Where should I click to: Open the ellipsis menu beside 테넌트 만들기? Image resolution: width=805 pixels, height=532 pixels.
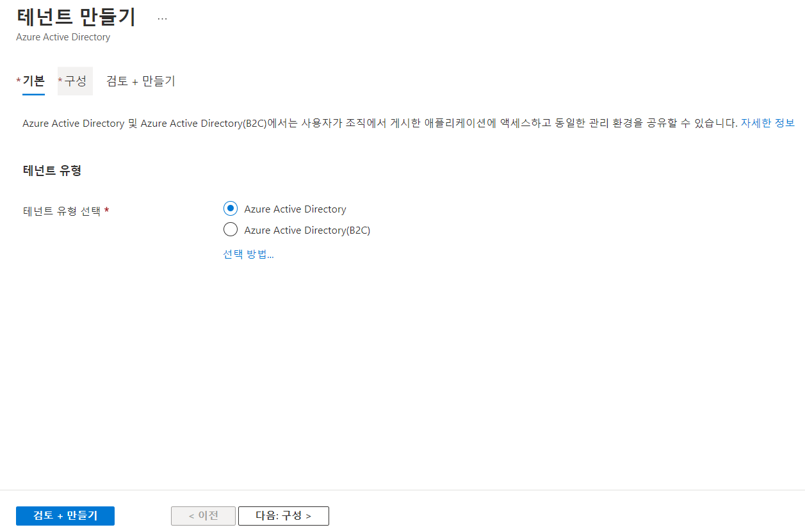click(x=162, y=19)
